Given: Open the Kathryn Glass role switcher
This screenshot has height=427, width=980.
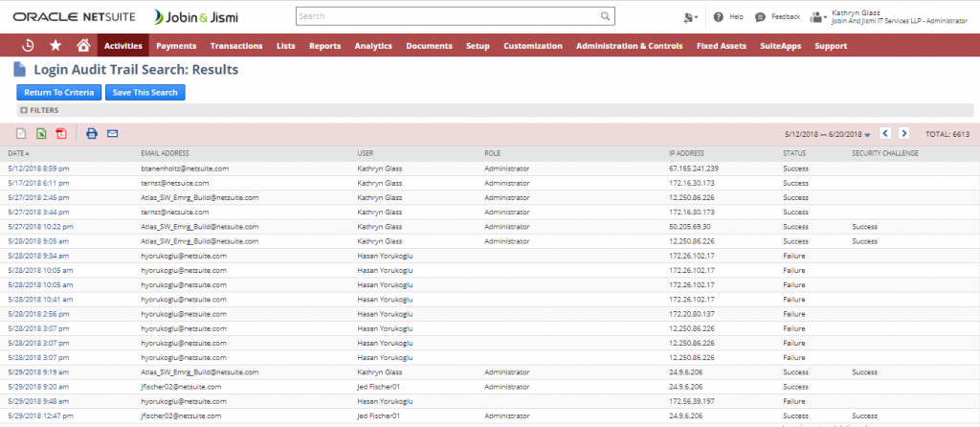Looking at the screenshot, I should tap(818, 17).
